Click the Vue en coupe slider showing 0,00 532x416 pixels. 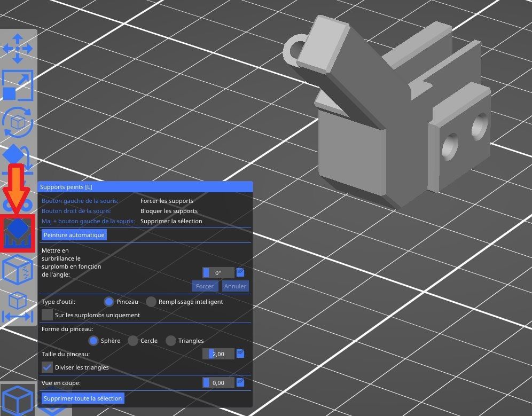tap(218, 383)
